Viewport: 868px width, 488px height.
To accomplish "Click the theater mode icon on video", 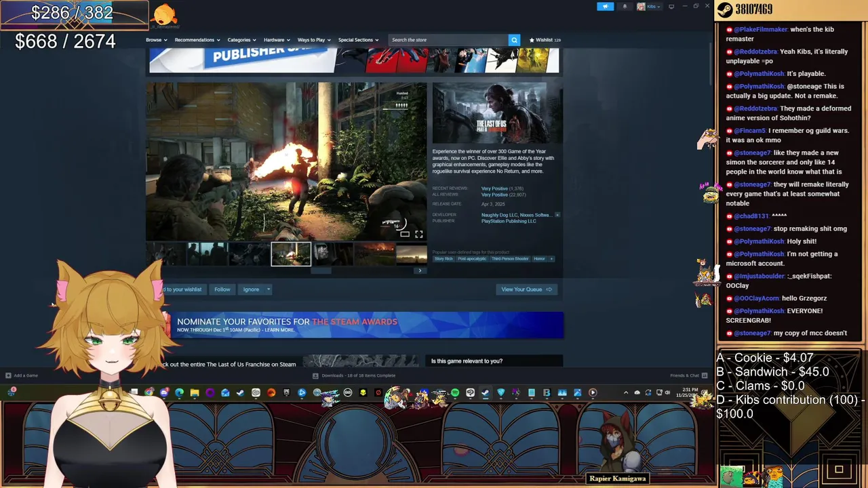I will click(x=405, y=234).
